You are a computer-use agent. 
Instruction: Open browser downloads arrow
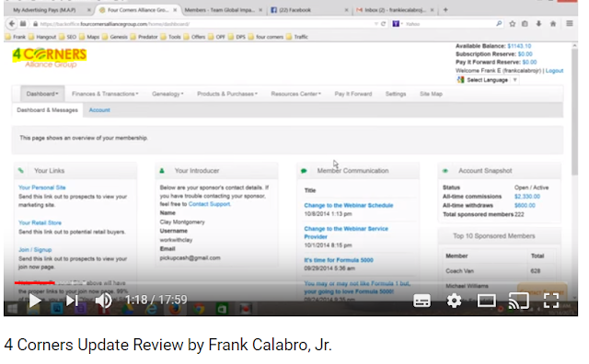[x=538, y=24]
